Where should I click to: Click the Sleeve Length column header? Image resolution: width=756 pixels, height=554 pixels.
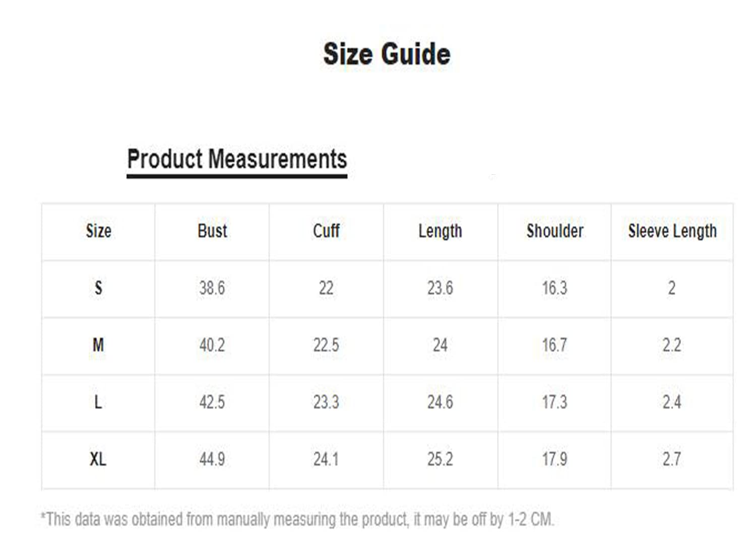coord(672,231)
